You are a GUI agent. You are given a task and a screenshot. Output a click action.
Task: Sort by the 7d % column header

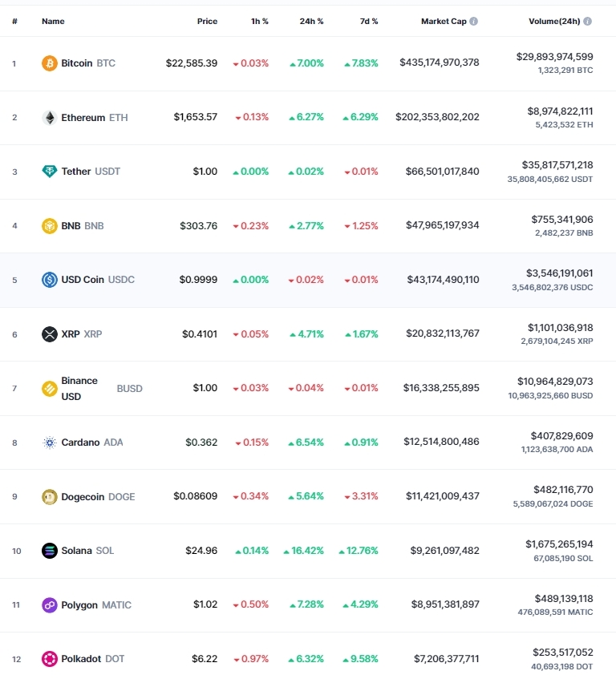(369, 21)
